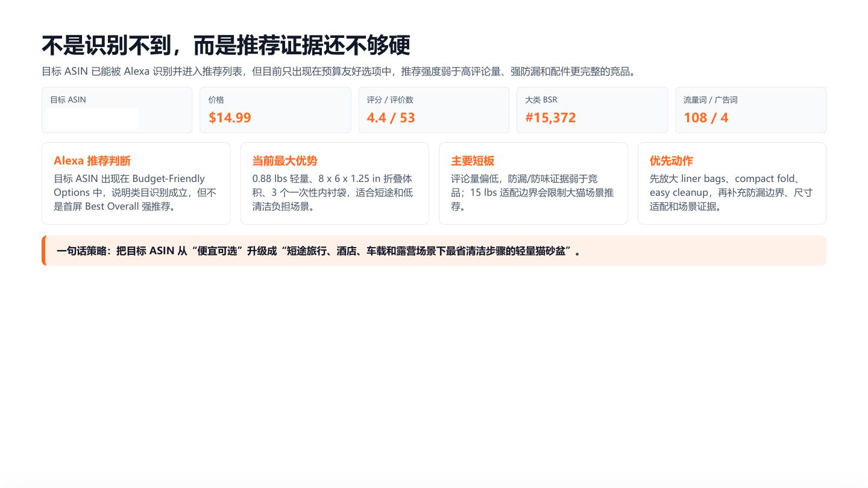
Task: Select the #15,372 BSR value
Action: (551, 117)
